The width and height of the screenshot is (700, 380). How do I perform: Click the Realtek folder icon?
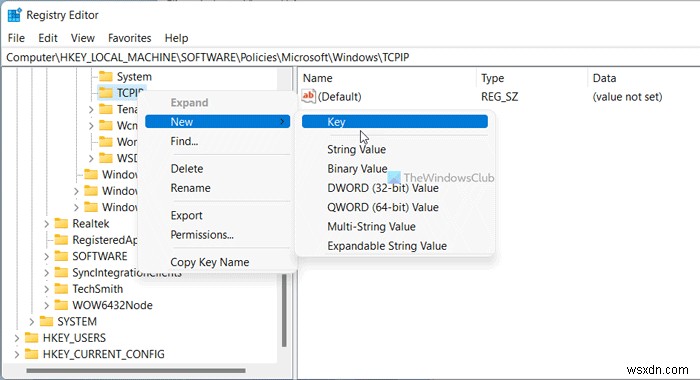[x=61, y=223]
